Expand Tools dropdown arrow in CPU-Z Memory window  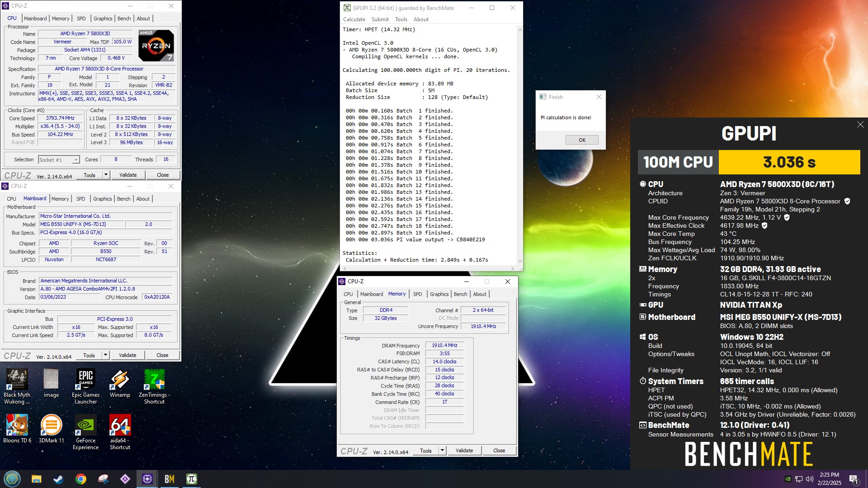tap(442, 450)
